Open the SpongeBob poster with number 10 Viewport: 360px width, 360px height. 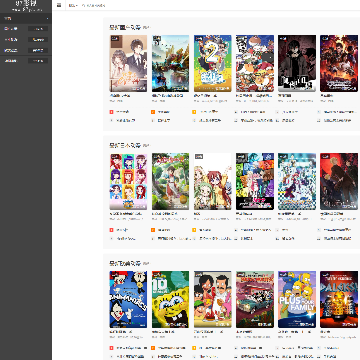[x=170, y=299]
